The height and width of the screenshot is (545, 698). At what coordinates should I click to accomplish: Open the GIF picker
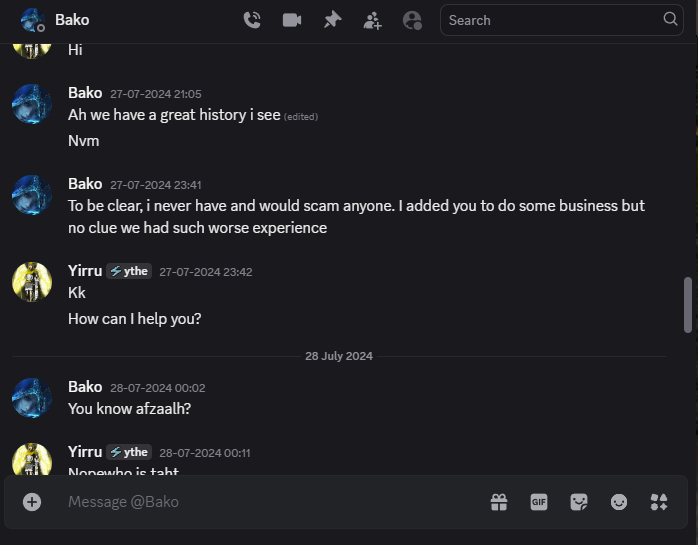[539, 502]
